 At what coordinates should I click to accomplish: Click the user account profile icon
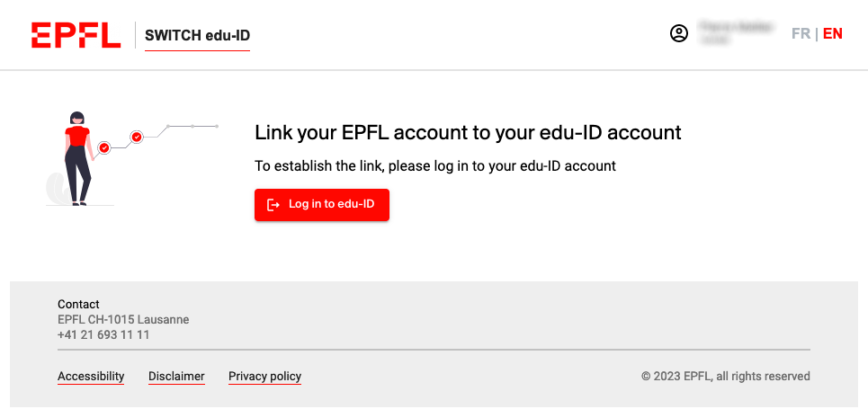pyautogui.click(x=679, y=34)
